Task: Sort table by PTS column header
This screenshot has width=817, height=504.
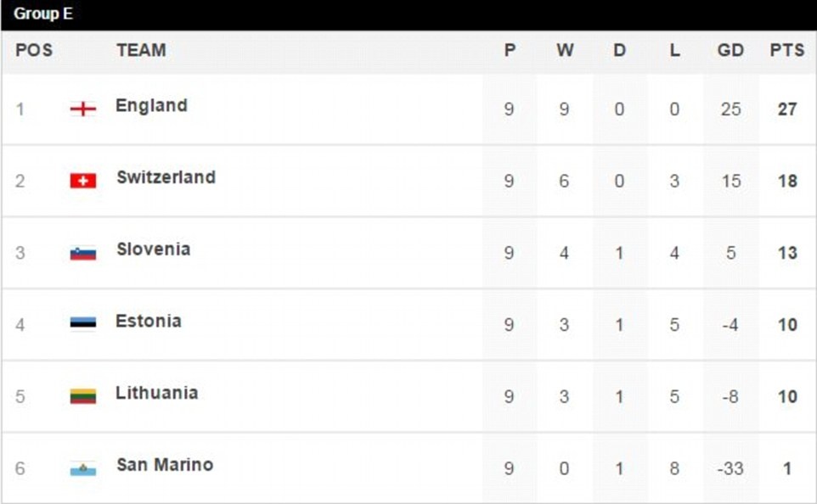Action: click(786, 51)
